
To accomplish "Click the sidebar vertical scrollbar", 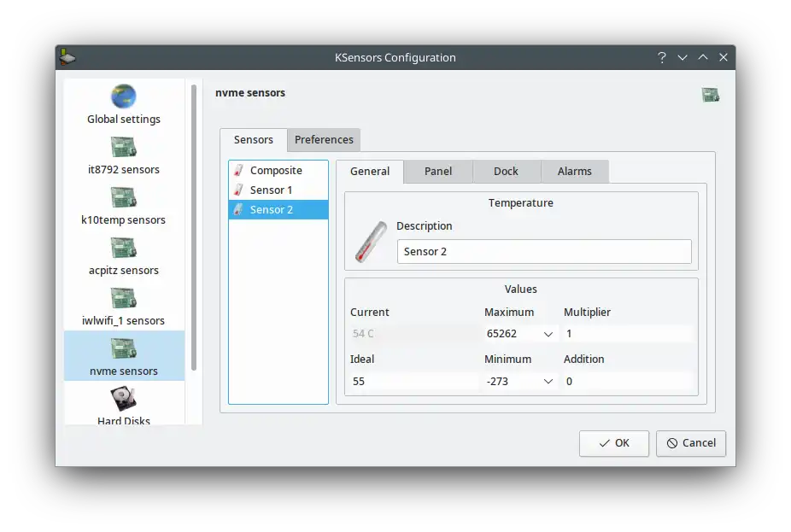I will (194, 227).
